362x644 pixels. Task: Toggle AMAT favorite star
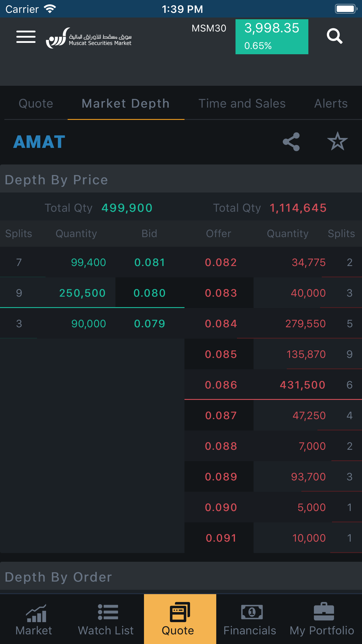tap(338, 142)
